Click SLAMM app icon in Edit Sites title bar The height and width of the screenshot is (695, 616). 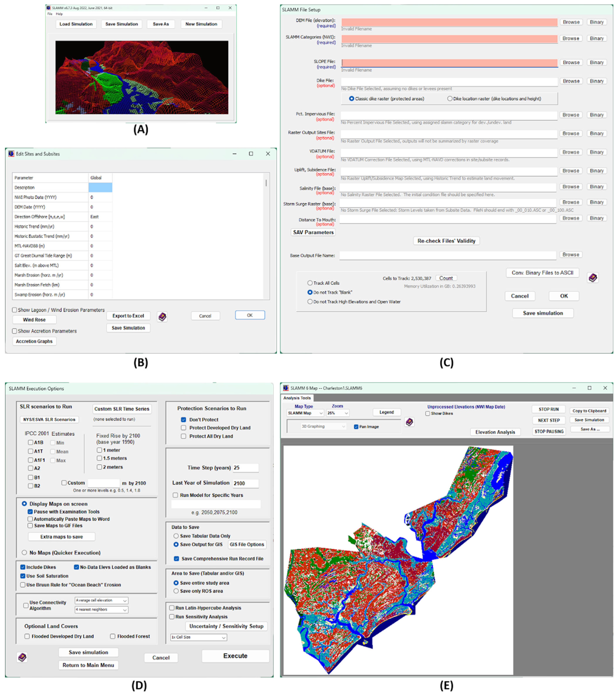(x=11, y=154)
